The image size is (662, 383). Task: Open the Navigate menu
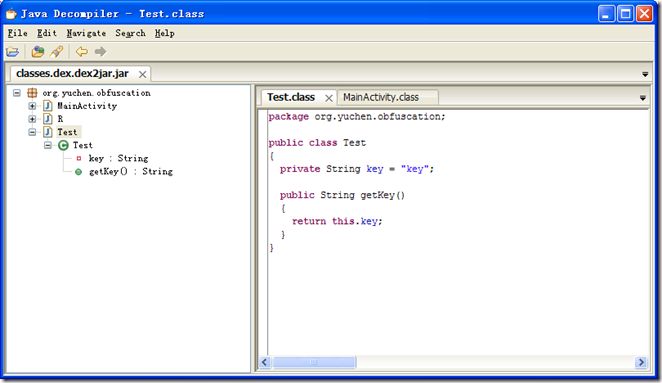pyautogui.click(x=86, y=33)
